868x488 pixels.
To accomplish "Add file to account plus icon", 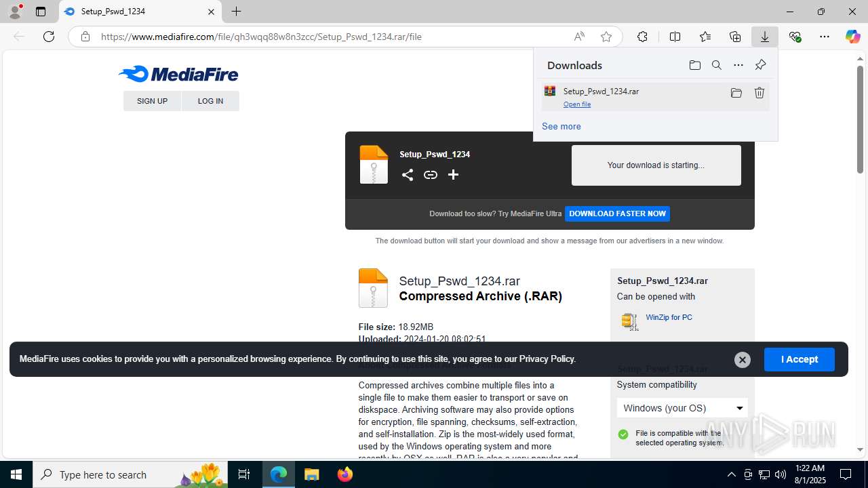I will [454, 175].
